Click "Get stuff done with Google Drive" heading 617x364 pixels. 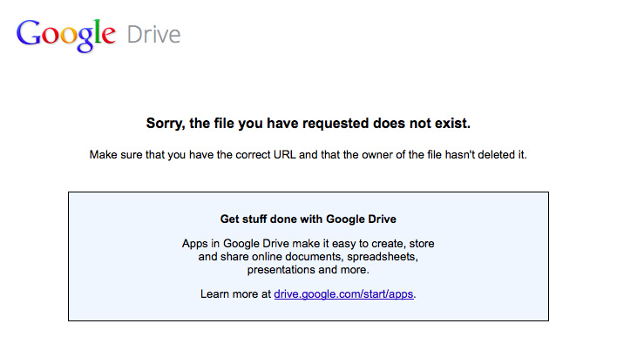pyautogui.click(x=308, y=219)
